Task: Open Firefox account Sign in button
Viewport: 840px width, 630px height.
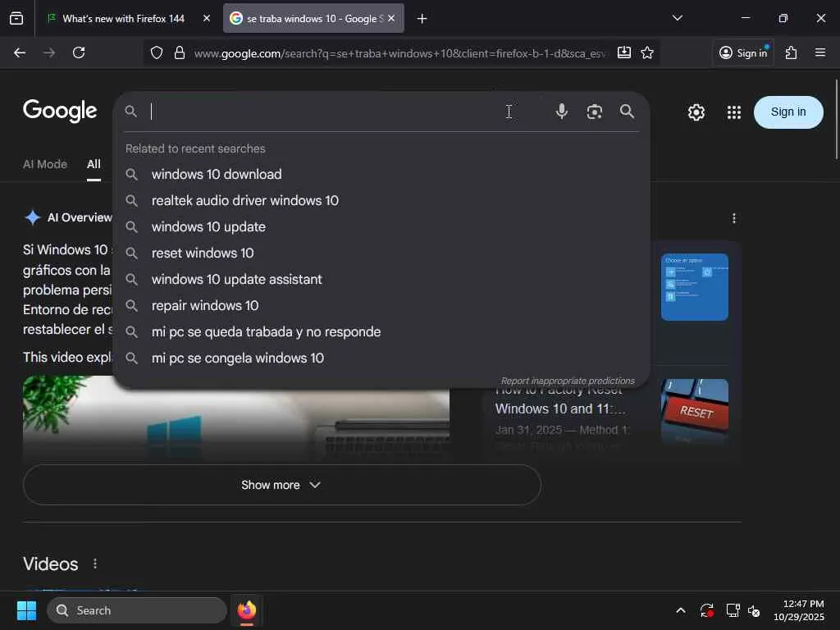Action: coord(743,52)
